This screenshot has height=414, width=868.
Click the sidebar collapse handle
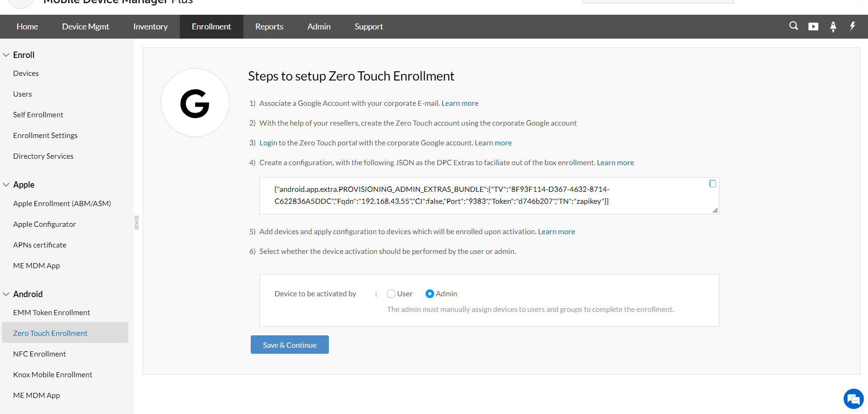click(x=136, y=223)
